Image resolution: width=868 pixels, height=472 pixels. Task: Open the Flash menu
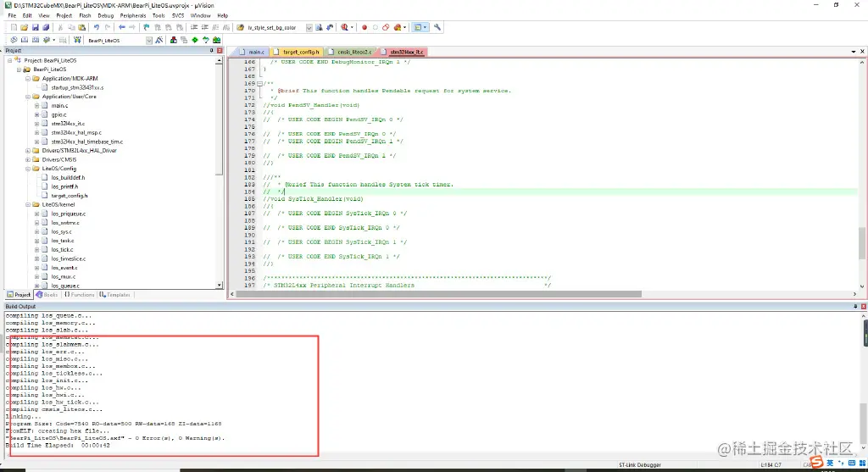[x=85, y=15]
